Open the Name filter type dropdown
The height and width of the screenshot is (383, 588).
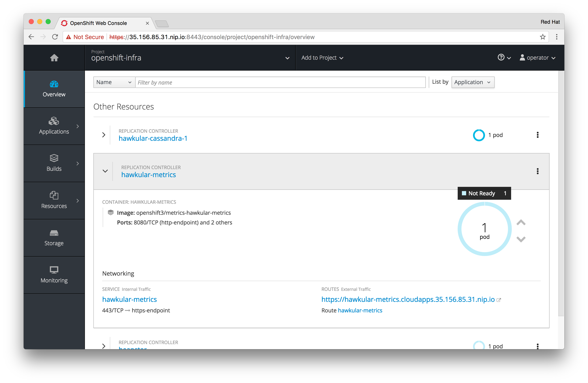pyautogui.click(x=114, y=82)
